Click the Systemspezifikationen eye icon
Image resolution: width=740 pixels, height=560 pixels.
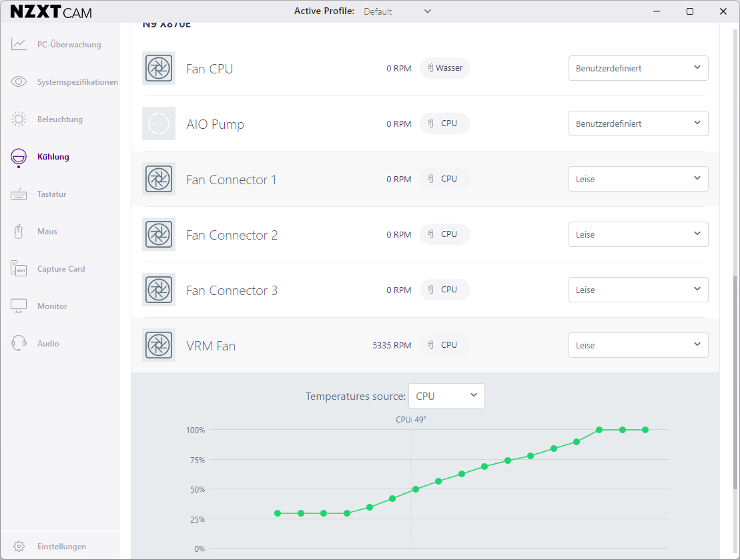(19, 82)
